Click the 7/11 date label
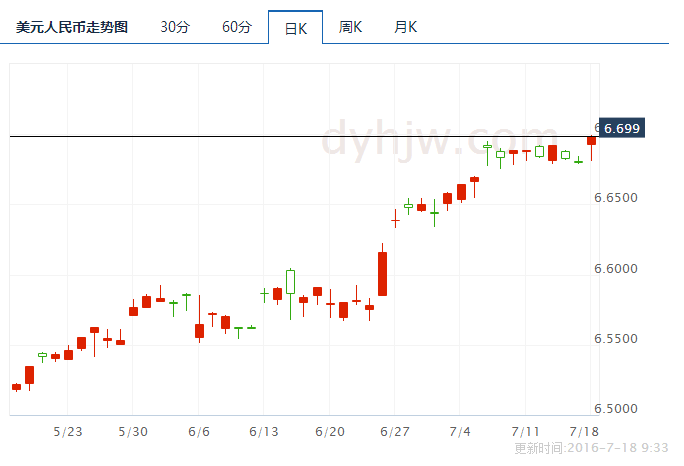684x466 pixels. point(526,432)
